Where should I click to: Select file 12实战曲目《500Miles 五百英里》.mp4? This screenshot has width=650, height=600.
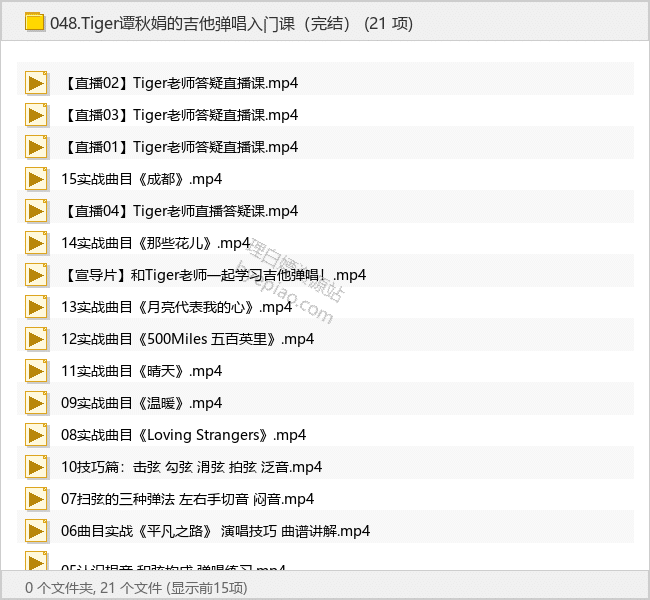pos(188,339)
